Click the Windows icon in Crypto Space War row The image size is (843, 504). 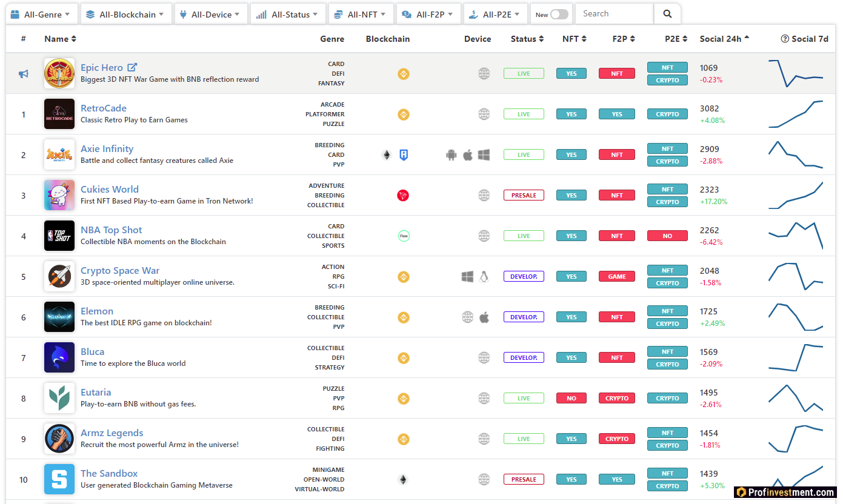pyautogui.click(x=467, y=277)
